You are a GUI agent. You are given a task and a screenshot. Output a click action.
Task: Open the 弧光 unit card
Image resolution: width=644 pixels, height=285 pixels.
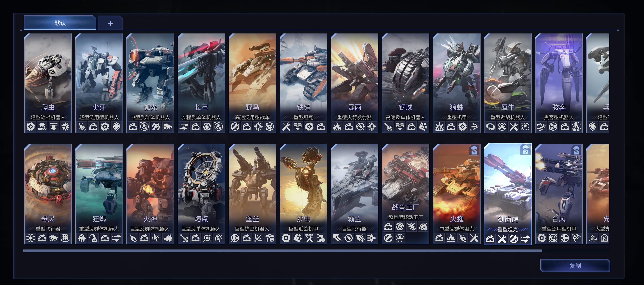pyautogui.click(x=150, y=83)
